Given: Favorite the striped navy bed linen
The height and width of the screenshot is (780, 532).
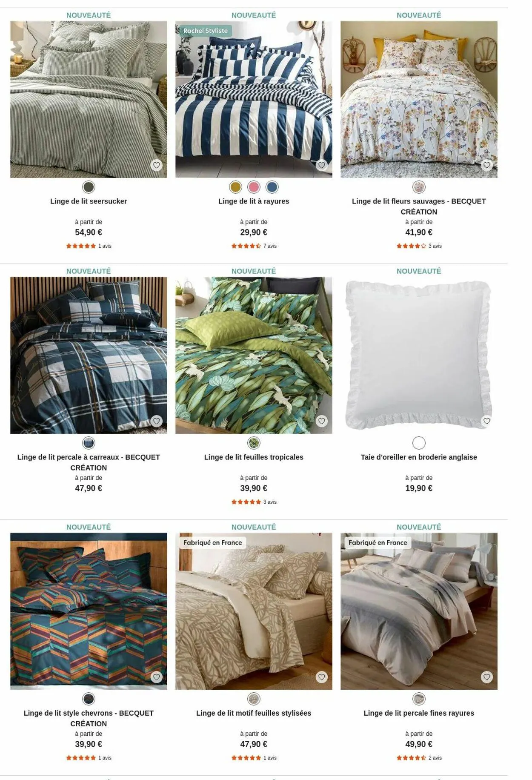Looking at the screenshot, I should (x=322, y=165).
